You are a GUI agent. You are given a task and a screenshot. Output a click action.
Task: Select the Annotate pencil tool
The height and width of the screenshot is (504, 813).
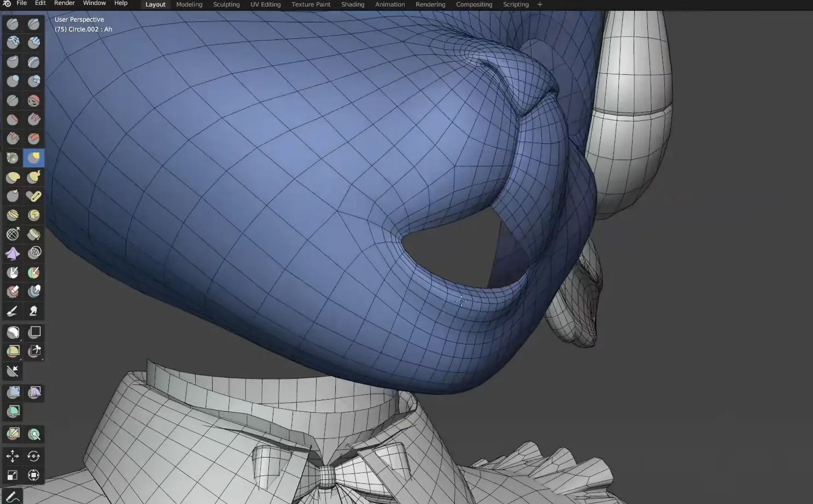point(13,496)
